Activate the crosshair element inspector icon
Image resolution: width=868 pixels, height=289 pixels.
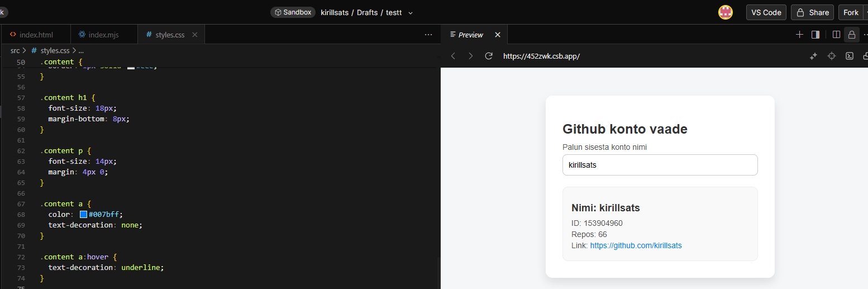[x=832, y=56]
